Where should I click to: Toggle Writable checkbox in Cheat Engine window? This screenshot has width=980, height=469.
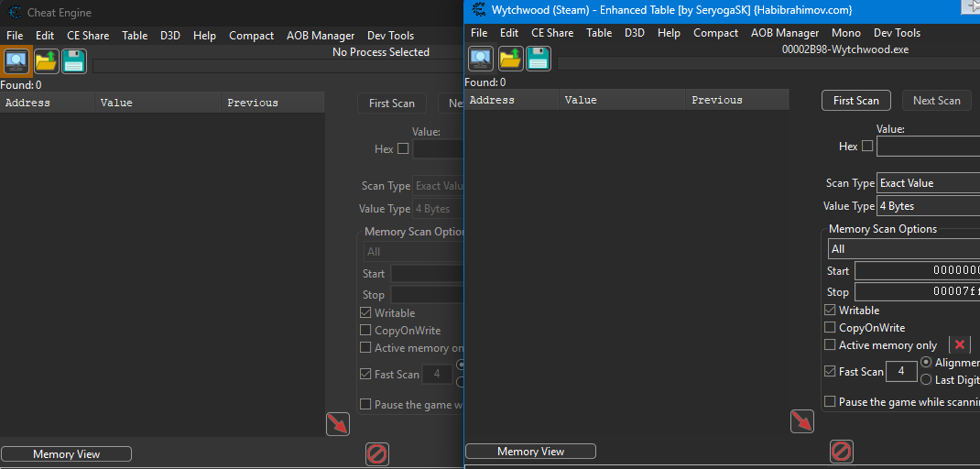pyautogui.click(x=365, y=312)
